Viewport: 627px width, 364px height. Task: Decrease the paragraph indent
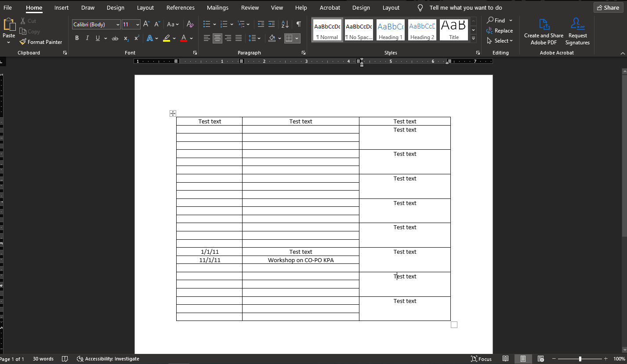pyautogui.click(x=261, y=24)
